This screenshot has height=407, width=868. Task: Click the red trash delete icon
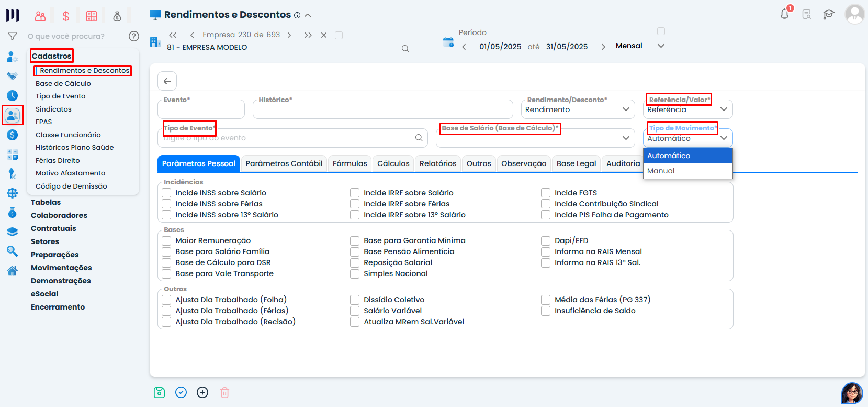224,392
